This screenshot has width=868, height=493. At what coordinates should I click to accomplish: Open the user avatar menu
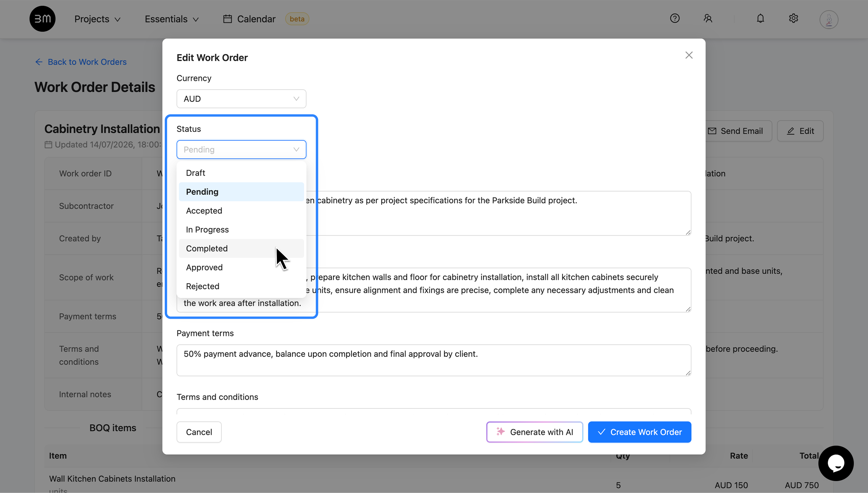tap(829, 19)
